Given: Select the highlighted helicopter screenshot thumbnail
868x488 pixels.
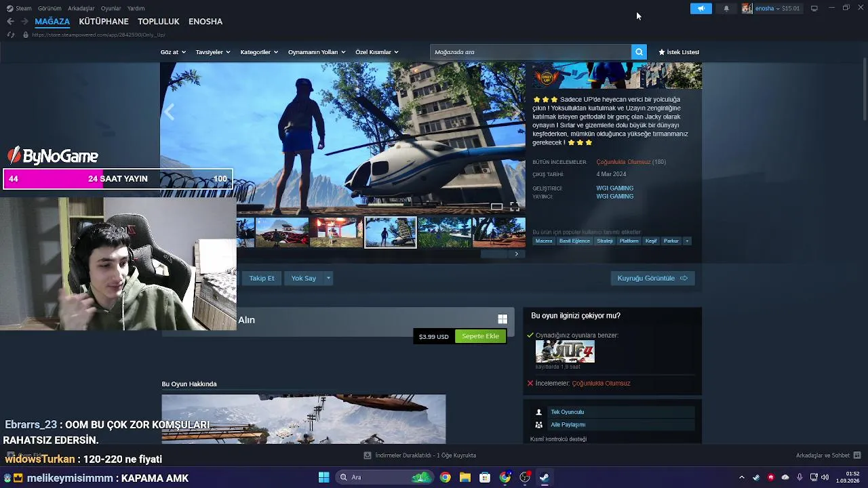Looking at the screenshot, I should click(x=391, y=232).
